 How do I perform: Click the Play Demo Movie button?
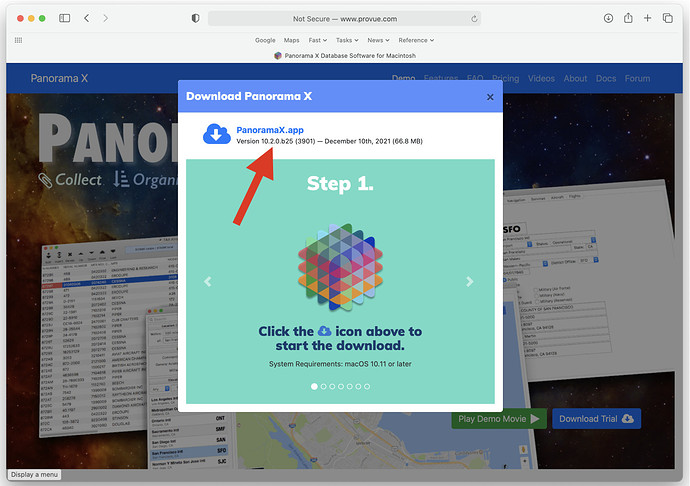point(499,419)
